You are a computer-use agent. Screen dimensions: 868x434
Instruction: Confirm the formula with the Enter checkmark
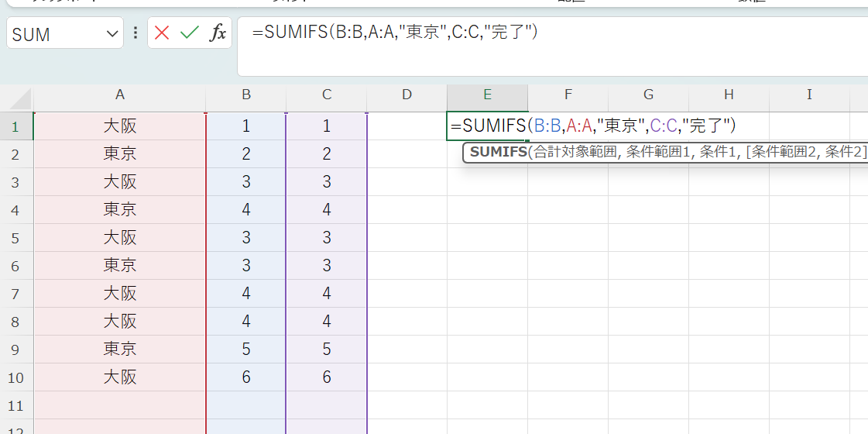point(189,33)
